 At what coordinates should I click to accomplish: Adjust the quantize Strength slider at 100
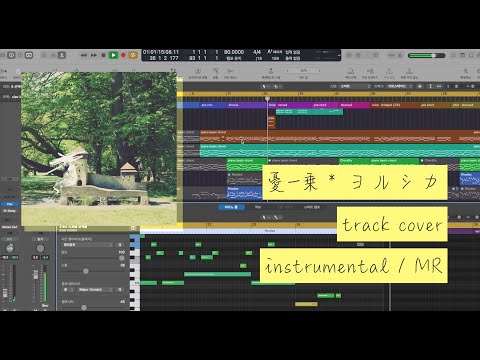pyautogui.click(x=121, y=258)
